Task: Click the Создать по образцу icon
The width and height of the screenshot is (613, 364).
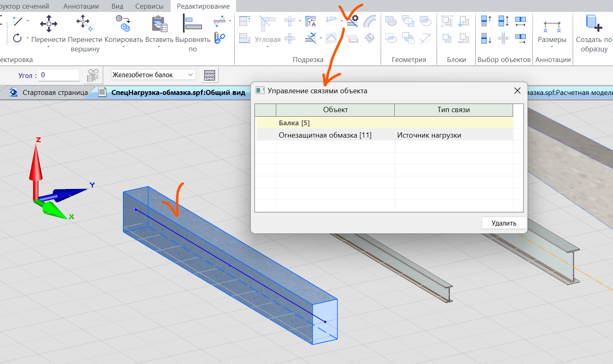Action: pyautogui.click(x=594, y=23)
